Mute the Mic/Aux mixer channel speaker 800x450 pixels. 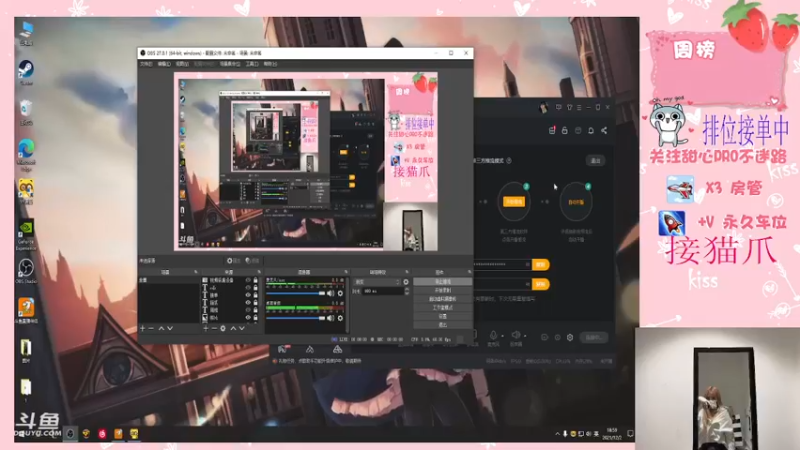(x=331, y=293)
